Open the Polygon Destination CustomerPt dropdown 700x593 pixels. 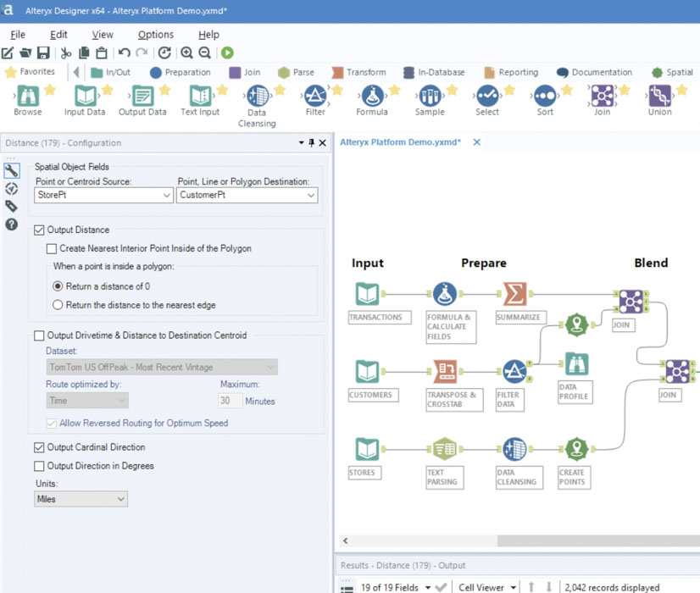[247, 195]
